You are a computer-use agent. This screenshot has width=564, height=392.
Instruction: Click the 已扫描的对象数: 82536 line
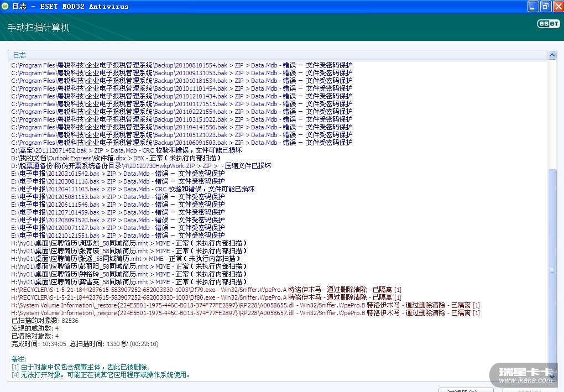45,321
